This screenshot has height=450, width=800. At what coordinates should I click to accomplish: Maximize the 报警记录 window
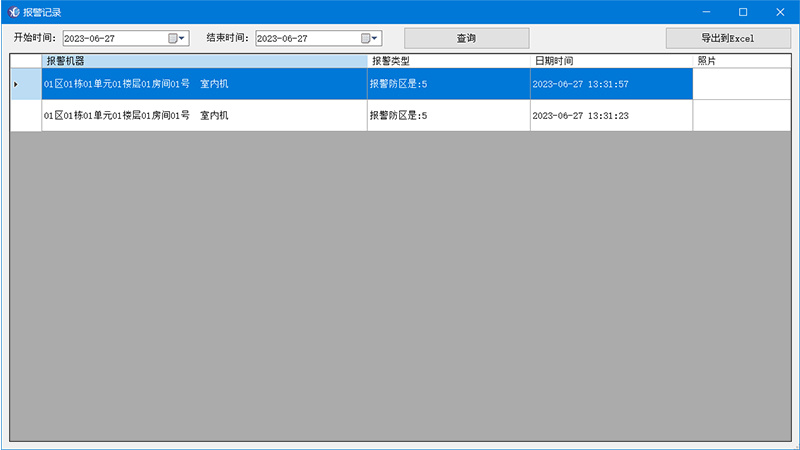[743, 12]
